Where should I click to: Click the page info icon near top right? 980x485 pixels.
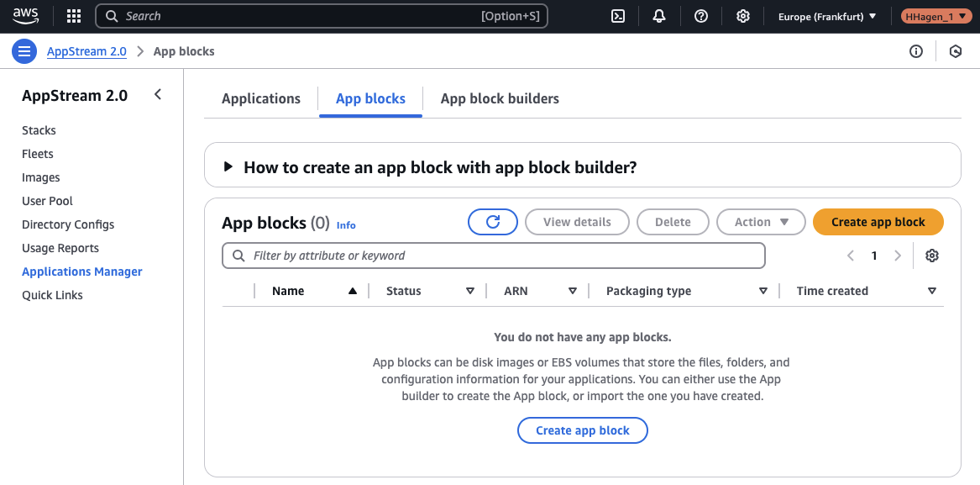[x=915, y=51]
